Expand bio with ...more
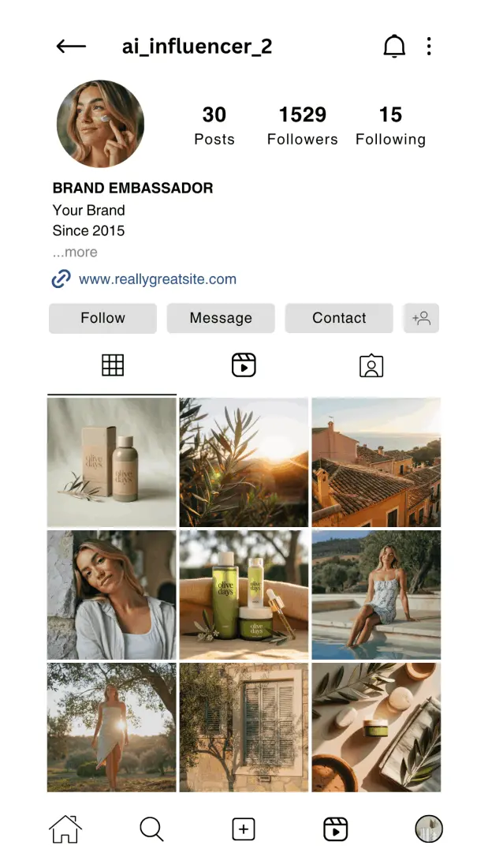 pyautogui.click(x=75, y=253)
